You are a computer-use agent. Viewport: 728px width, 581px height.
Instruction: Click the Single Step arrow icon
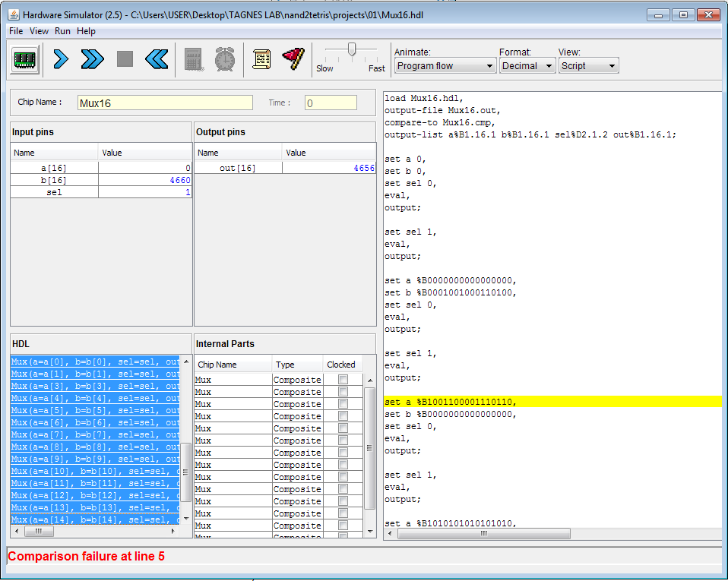pos(61,58)
